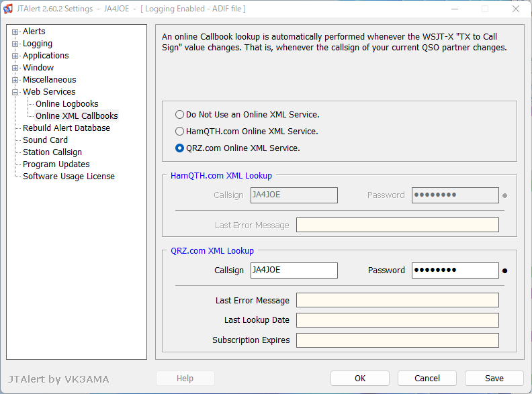The image size is (532, 394).
Task: Expand the Logging tree node
Action: point(15,44)
